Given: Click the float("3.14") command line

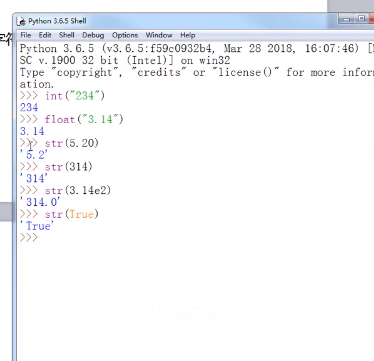Looking at the screenshot, I should 72,119.
